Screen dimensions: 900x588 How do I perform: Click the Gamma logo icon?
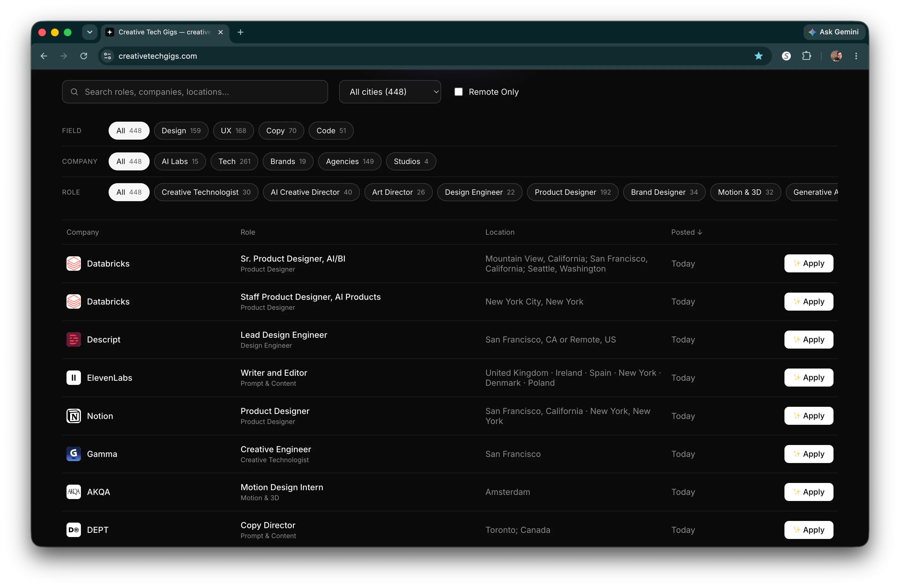pyautogui.click(x=74, y=454)
